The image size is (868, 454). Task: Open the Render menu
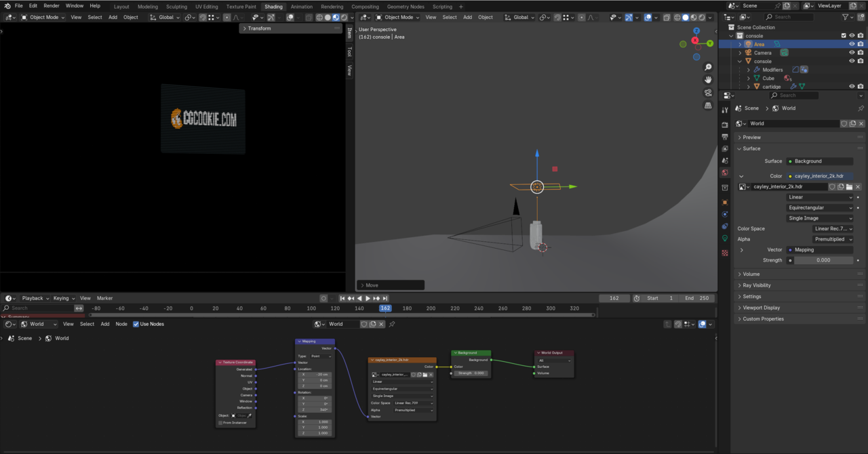coord(52,5)
